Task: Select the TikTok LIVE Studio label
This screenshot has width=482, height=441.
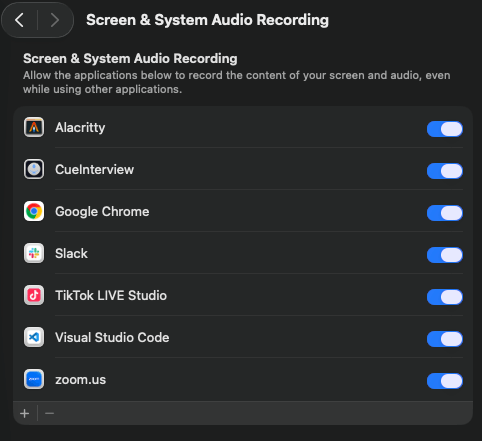Action: click(x=111, y=296)
